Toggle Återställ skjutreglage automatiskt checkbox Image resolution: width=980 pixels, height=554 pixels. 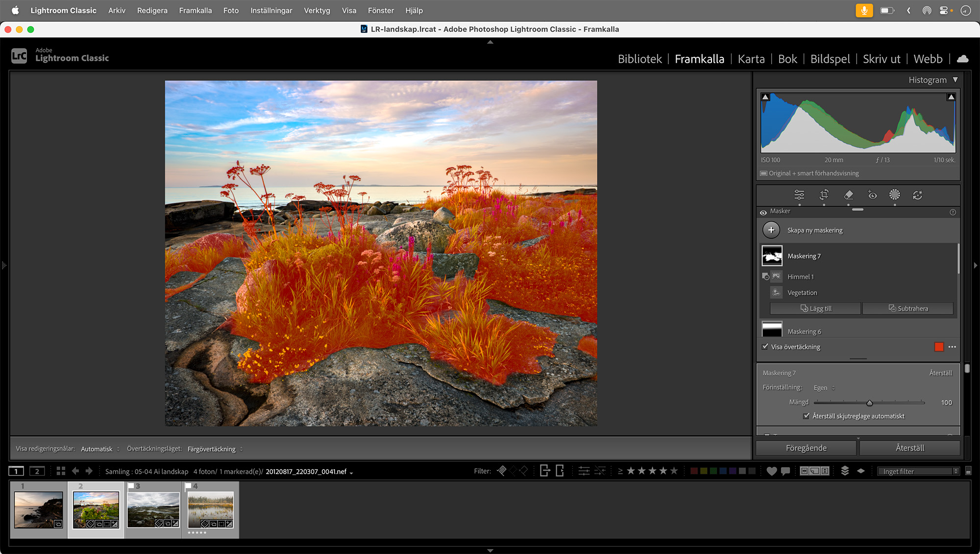(807, 416)
